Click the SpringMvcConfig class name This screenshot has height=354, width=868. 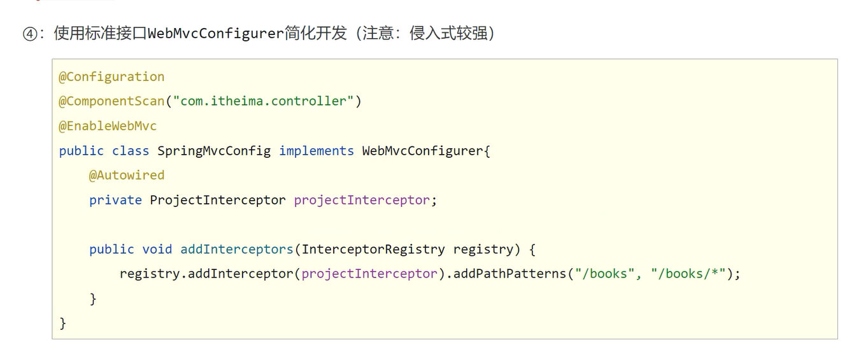(x=214, y=151)
